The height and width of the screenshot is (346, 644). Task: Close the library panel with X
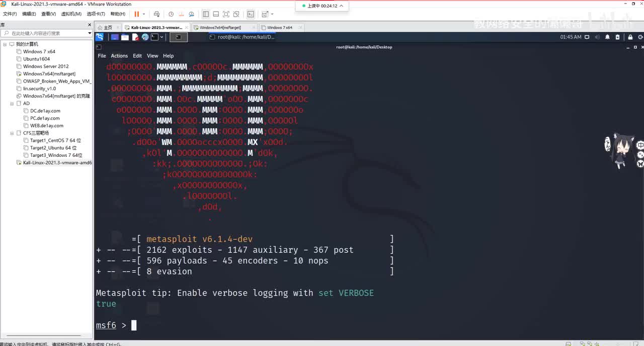tap(89, 25)
